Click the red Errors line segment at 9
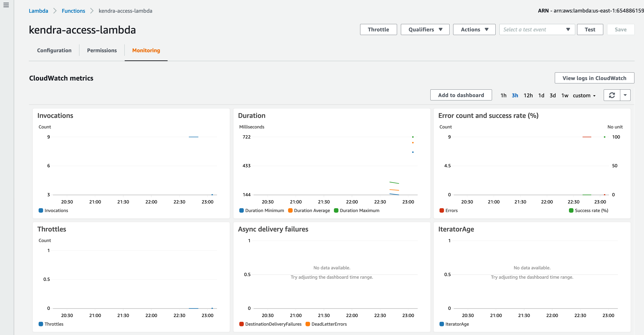 pyautogui.click(x=587, y=137)
